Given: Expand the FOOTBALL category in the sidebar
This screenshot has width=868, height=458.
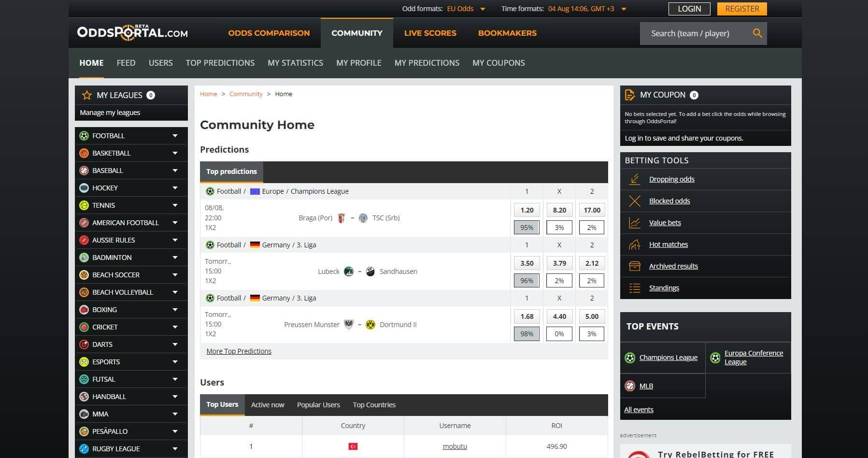Looking at the screenshot, I should [175, 136].
